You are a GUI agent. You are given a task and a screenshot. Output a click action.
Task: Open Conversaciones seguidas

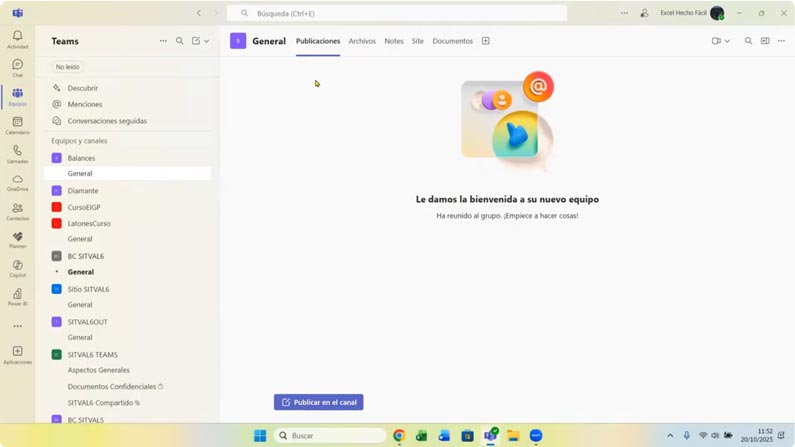[107, 121]
